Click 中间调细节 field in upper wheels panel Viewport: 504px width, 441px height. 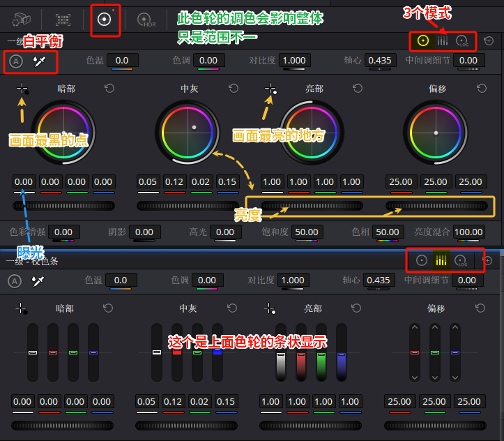pyautogui.click(x=468, y=61)
